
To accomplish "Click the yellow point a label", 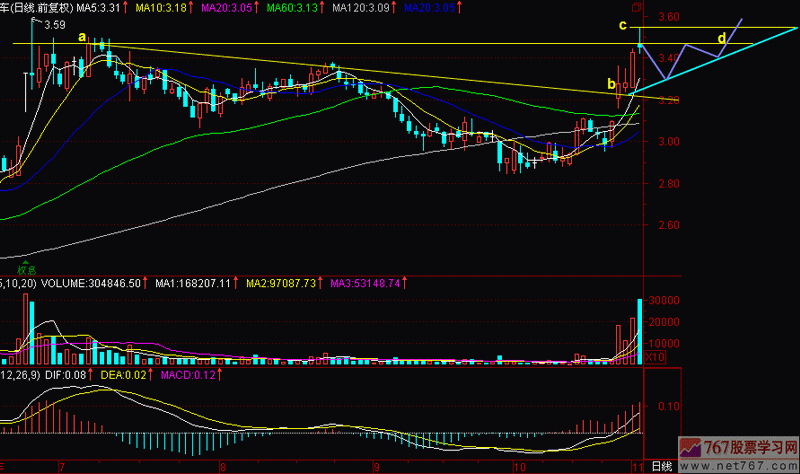I will click(x=82, y=36).
